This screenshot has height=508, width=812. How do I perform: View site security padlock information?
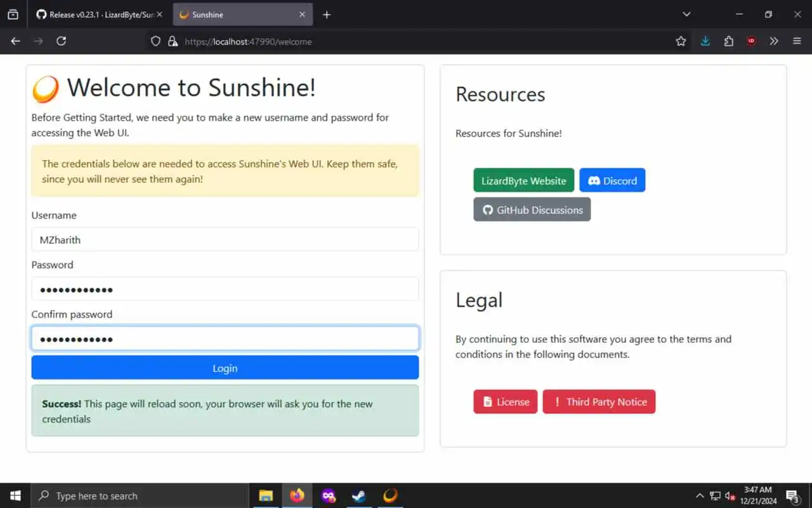(173, 41)
